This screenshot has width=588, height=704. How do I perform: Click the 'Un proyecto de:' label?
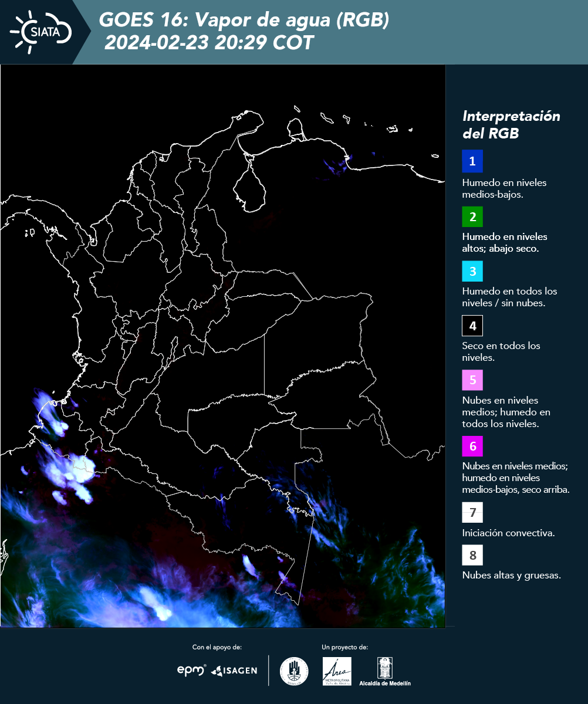coord(345,647)
